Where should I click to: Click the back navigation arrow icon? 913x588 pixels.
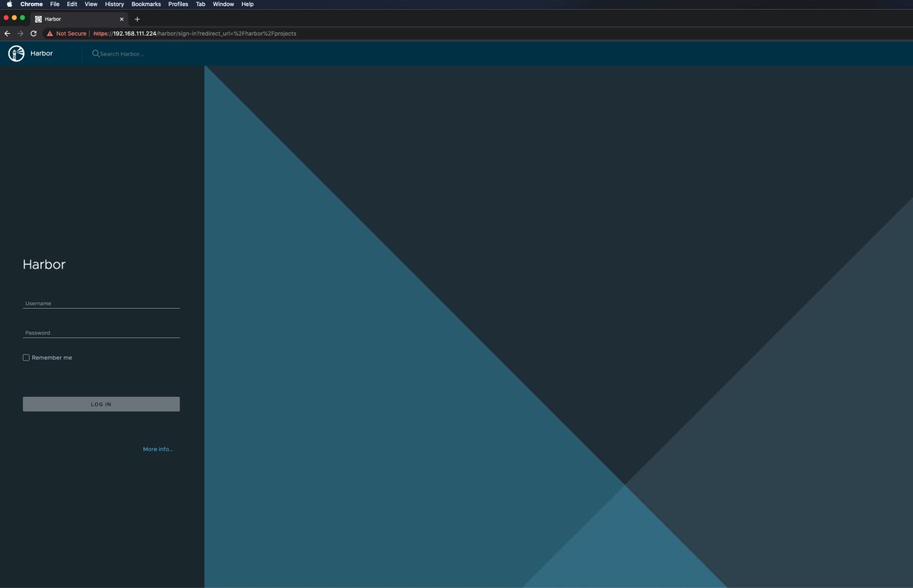pos(7,33)
